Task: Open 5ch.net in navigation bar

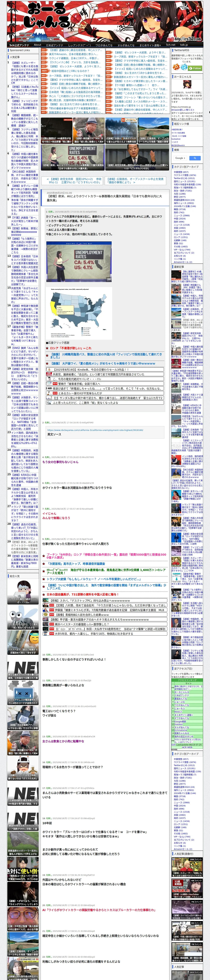Action: click(170, 45)
